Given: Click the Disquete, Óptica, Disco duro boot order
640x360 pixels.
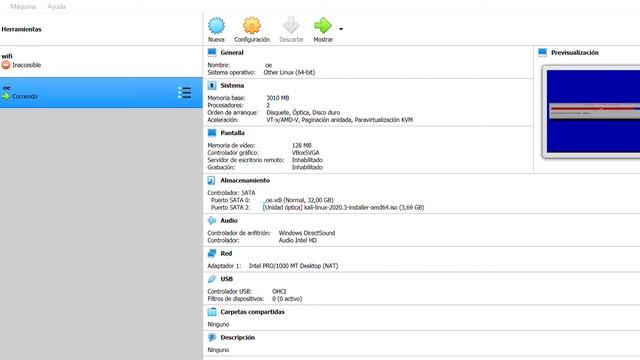Looking at the screenshot, I should click(303, 113).
